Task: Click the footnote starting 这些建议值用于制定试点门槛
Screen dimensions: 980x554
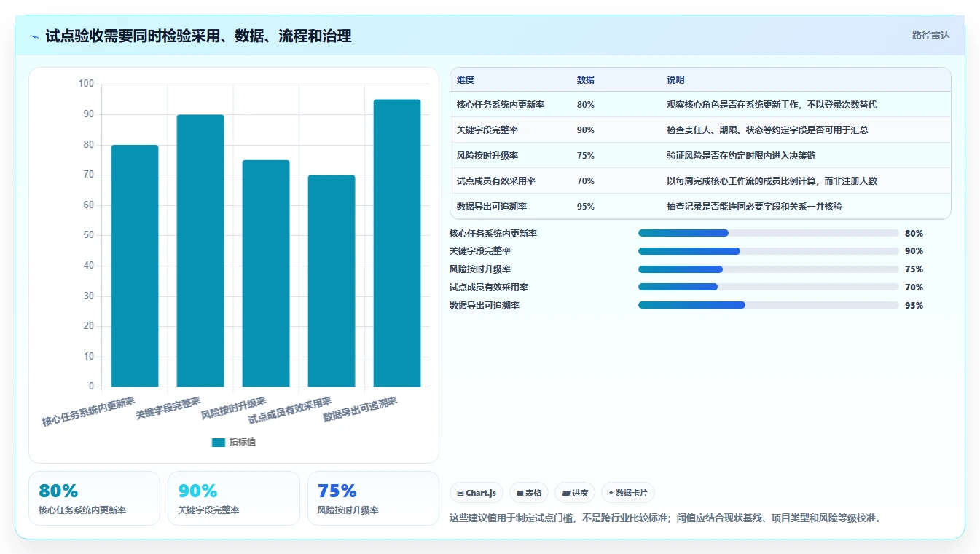Action: 667,518
